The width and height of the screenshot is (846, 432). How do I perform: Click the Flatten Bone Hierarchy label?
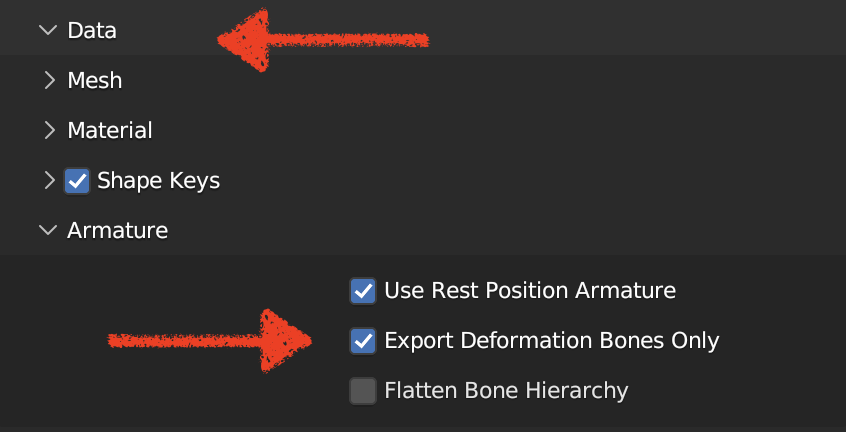(506, 390)
